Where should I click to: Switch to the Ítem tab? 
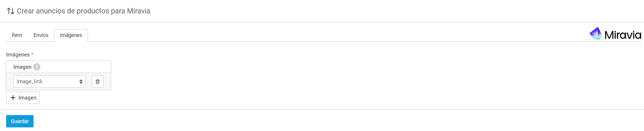click(x=17, y=35)
